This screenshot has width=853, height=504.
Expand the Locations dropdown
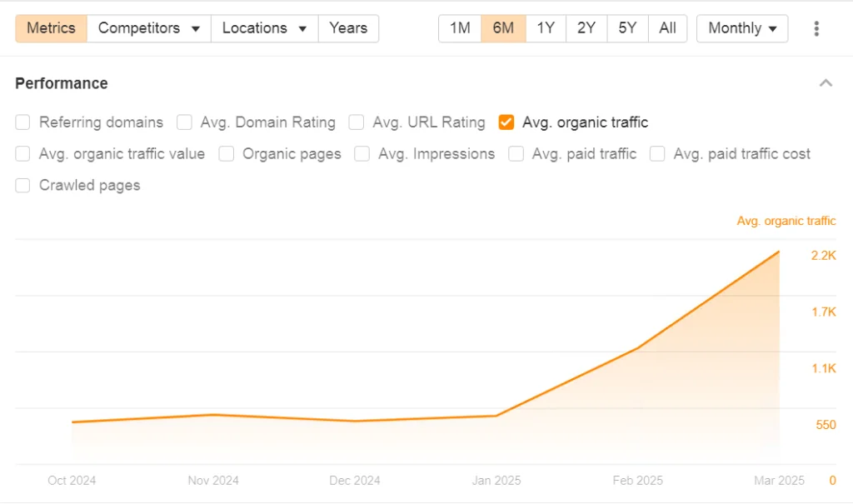click(x=264, y=28)
